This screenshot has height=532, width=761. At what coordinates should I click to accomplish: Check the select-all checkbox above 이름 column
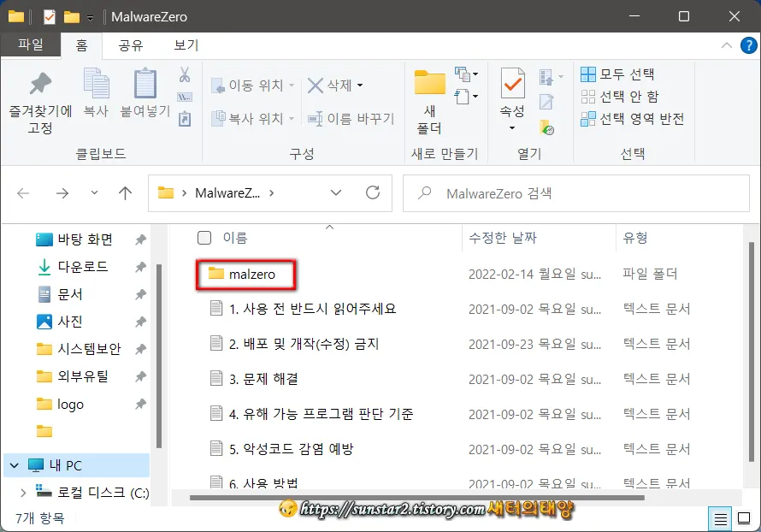pos(203,239)
